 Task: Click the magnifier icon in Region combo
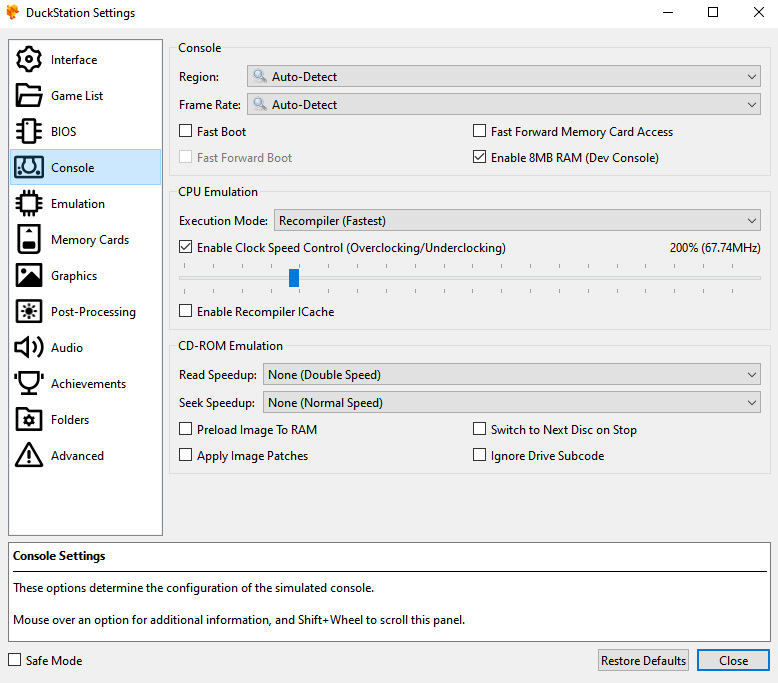point(259,76)
